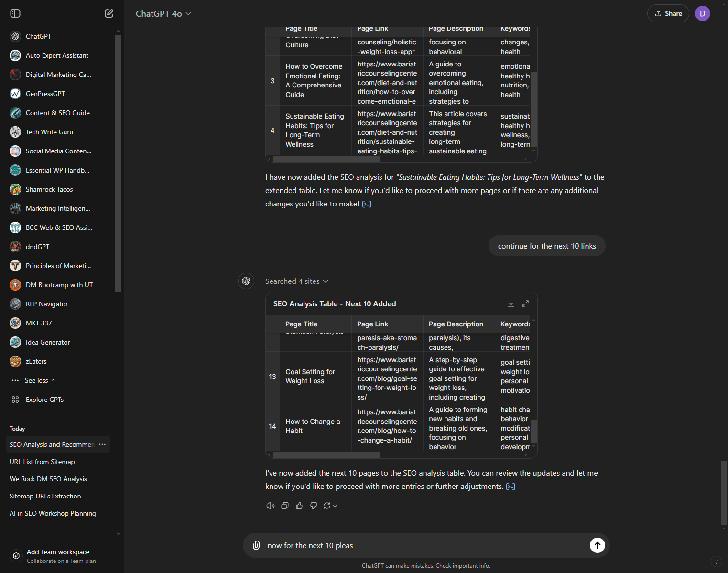Open the ChatGPT 4o model dropdown
728x573 pixels.
coord(163,14)
